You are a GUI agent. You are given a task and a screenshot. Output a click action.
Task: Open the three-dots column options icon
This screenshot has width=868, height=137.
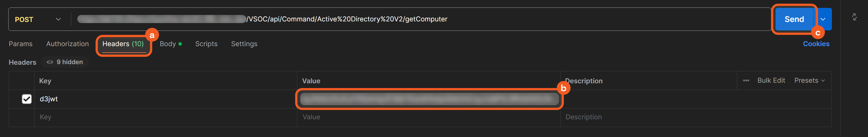(x=746, y=80)
